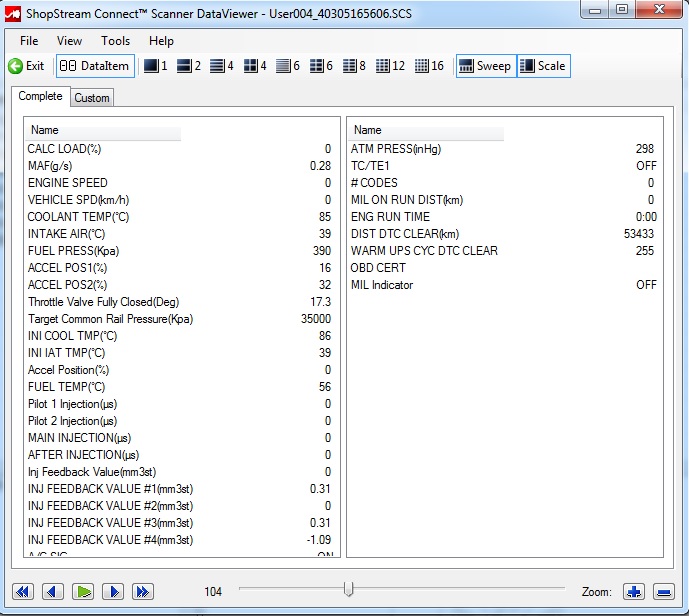Click the green Exit arrow icon
Image resolution: width=689 pixels, height=616 pixels.
pyautogui.click(x=15, y=66)
